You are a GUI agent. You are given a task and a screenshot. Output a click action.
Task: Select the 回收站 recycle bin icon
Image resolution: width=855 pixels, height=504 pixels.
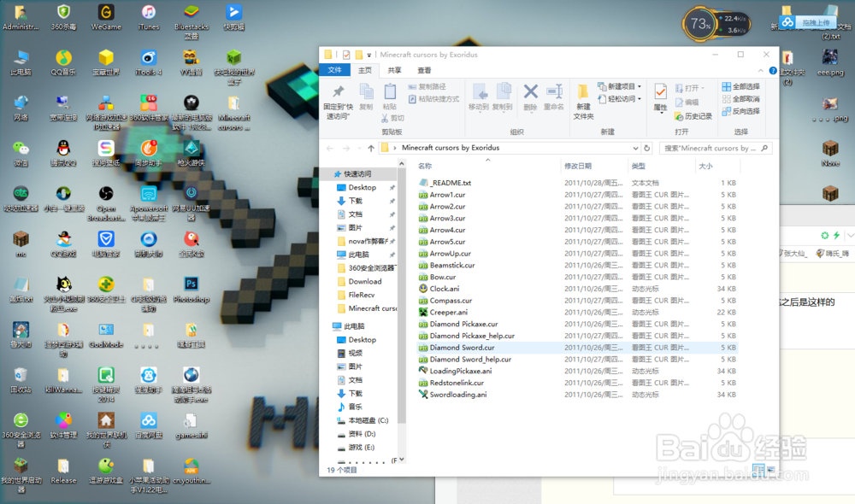pos(21,380)
